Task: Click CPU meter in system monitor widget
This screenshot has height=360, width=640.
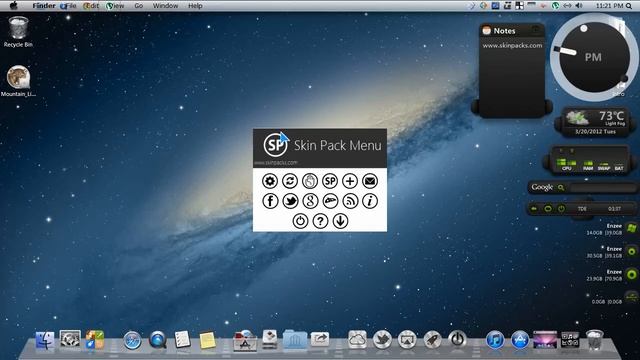Action: tap(567, 164)
